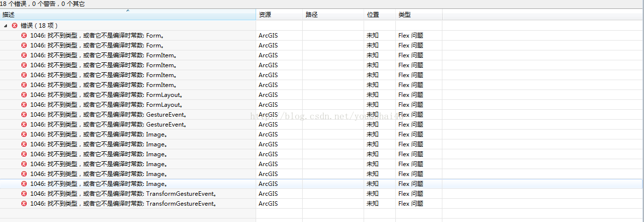Select the second 'Image。' error description
Viewport: 644px width, 222px height.
click(x=99, y=144)
